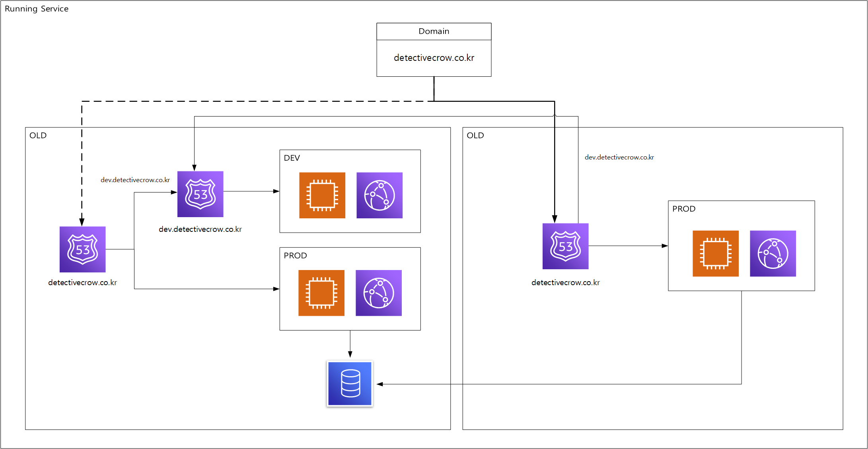The height and width of the screenshot is (449, 868).
Task: Click the EC2 icon in right PROD box
Action: (715, 253)
